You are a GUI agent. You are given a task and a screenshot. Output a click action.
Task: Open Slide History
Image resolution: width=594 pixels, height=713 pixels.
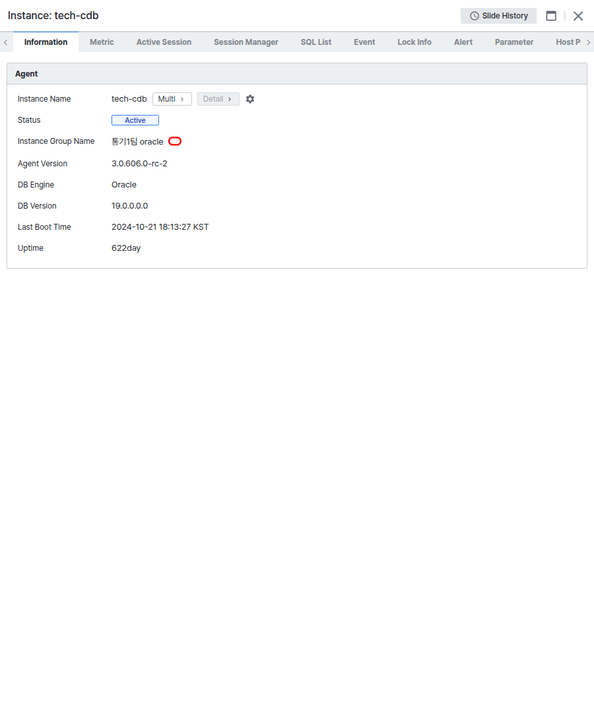pos(498,16)
